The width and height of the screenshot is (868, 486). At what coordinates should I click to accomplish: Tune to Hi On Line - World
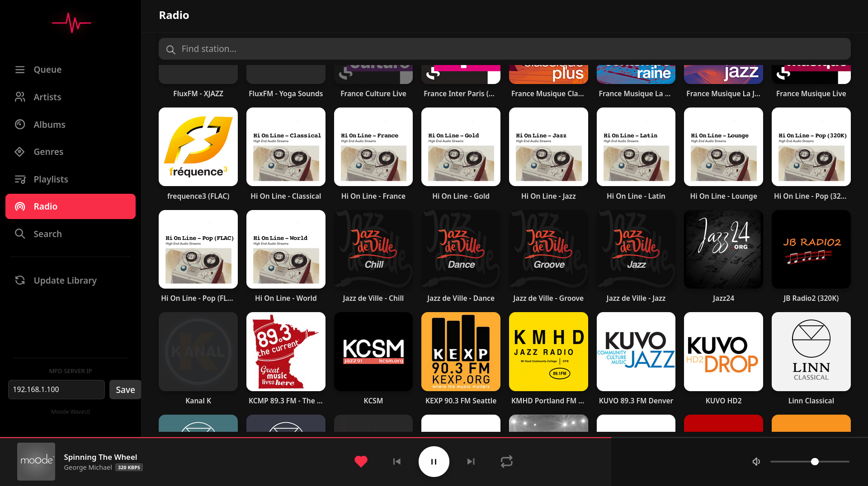click(x=286, y=249)
